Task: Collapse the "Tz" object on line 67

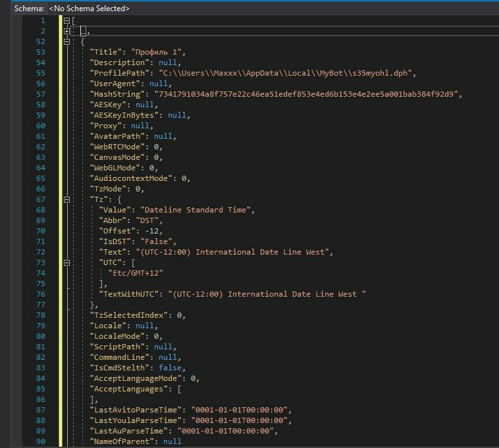Action: pos(67,200)
